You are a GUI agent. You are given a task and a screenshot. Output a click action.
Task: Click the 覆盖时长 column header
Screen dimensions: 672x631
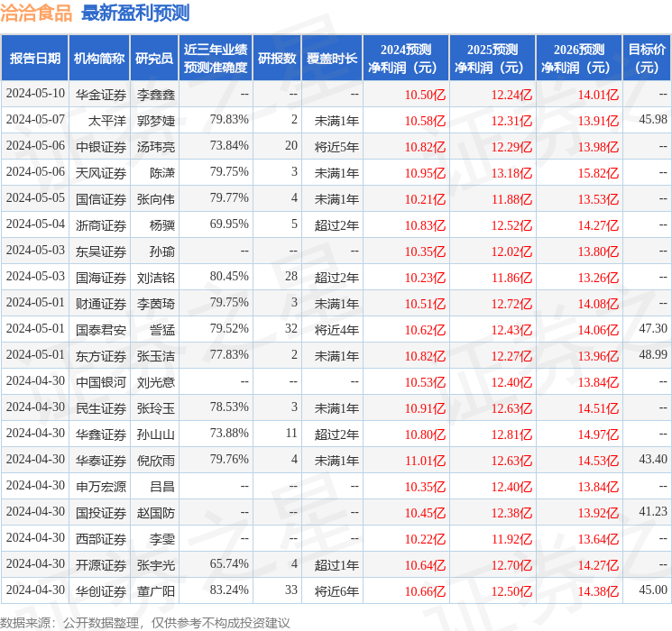(x=332, y=58)
